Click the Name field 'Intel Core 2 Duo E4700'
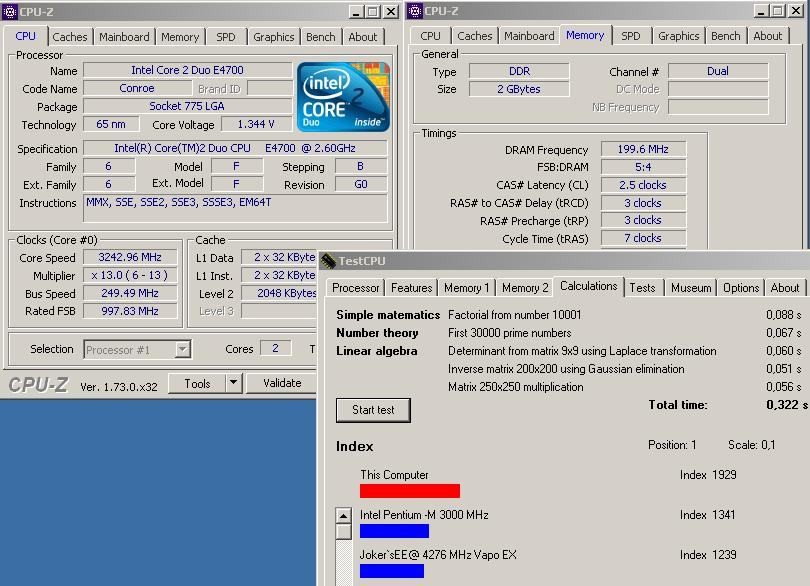Viewport: 810px width, 586px height. point(187,70)
